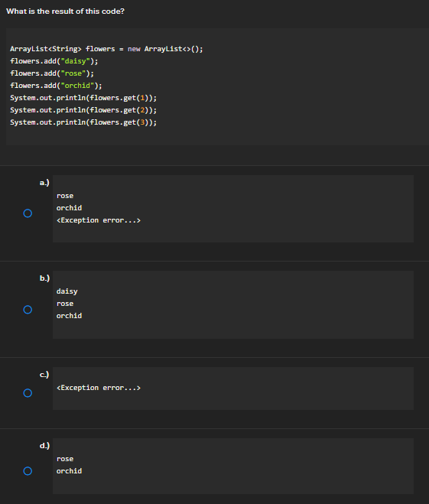429x504 pixels.
Task: Click the word orchid in answer d
Action: coord(69,471)
